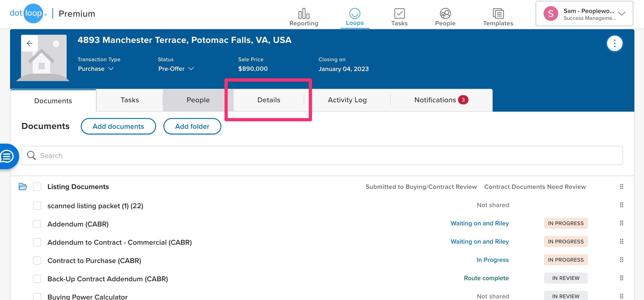
Task: Click the Add folder button
Action: point(192,126)
